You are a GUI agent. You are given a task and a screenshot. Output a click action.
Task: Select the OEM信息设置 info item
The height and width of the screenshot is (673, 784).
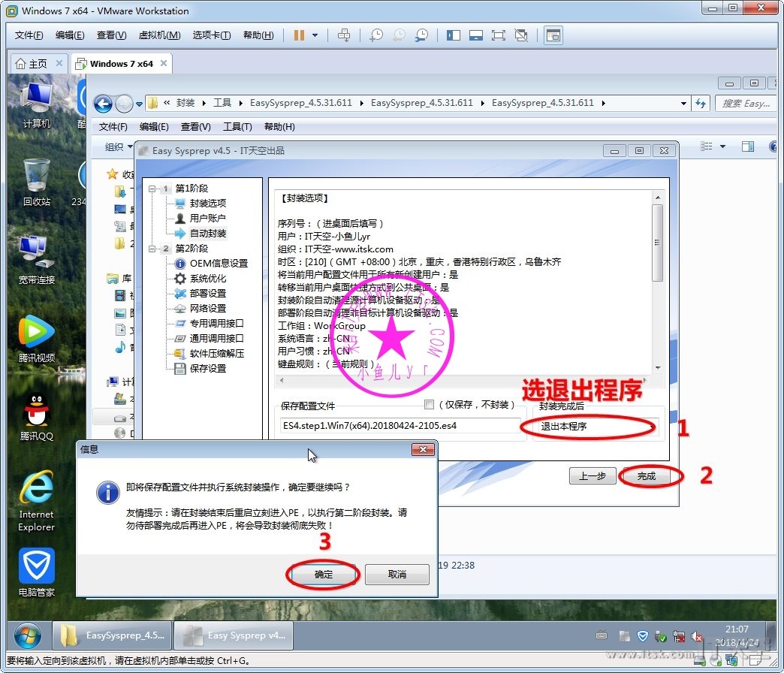tap(218, 263)
